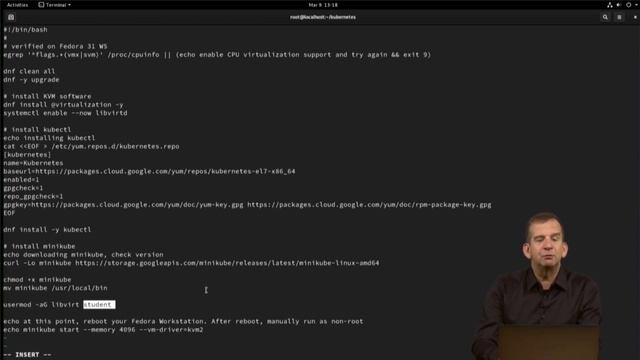
Task: Click 'echo downloading minikube, check version' line
Action: (83, 255)
